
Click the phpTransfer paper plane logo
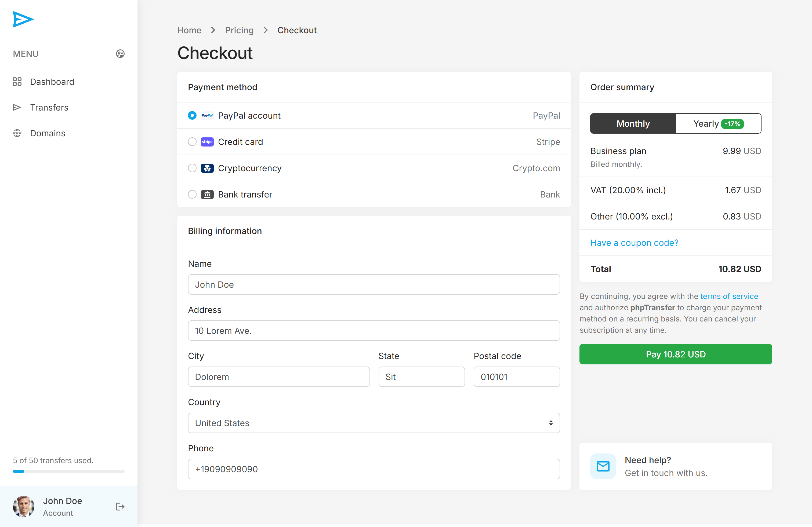click(x=23, y=19)
